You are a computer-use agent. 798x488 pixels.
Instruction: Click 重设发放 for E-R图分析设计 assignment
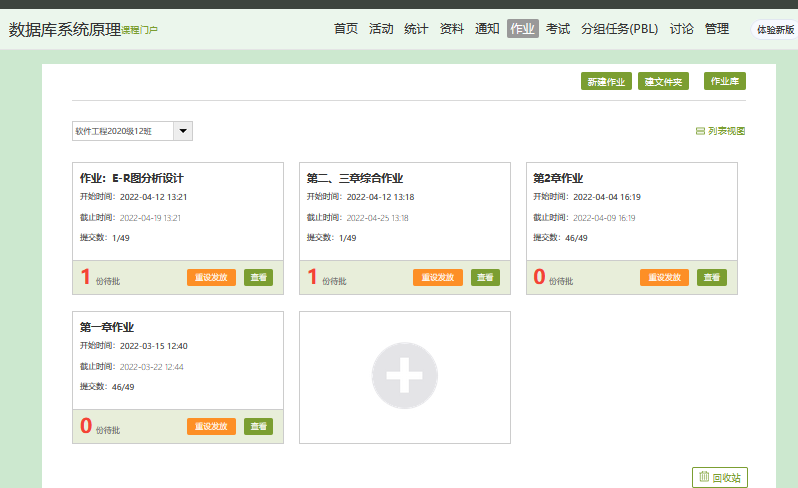point(211,277)
